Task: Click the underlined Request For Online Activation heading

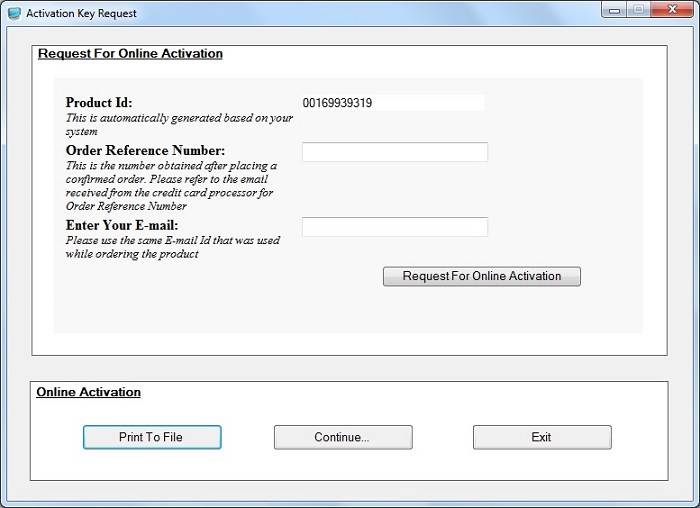Action: point(130,53)
